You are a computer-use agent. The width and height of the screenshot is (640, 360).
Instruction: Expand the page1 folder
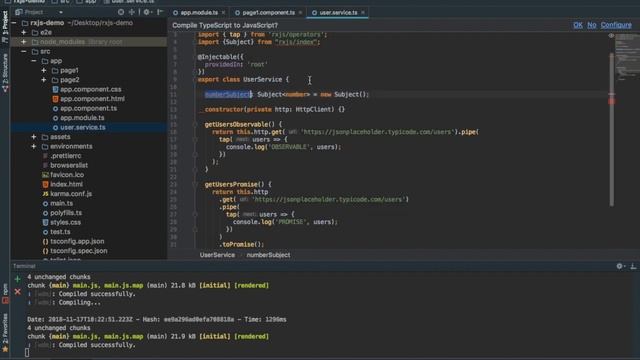coord(44,70)
